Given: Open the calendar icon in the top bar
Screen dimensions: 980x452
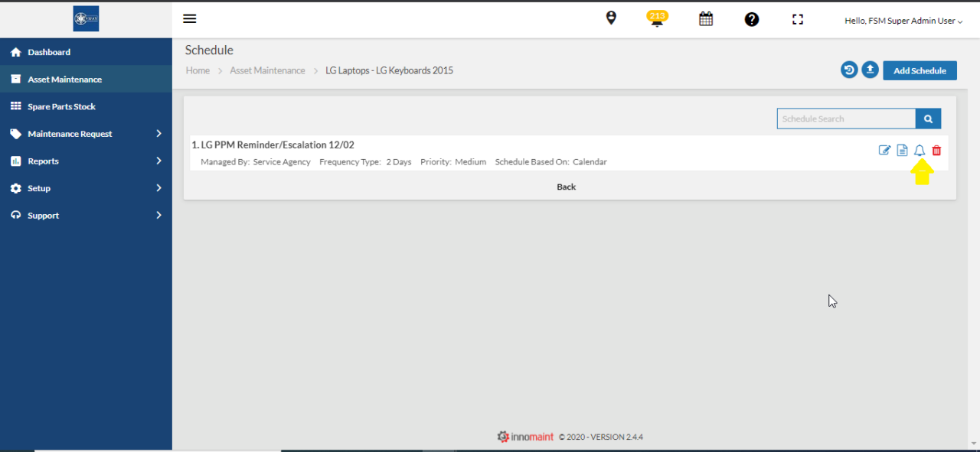Looking at the screenshot, I should 705,18.
